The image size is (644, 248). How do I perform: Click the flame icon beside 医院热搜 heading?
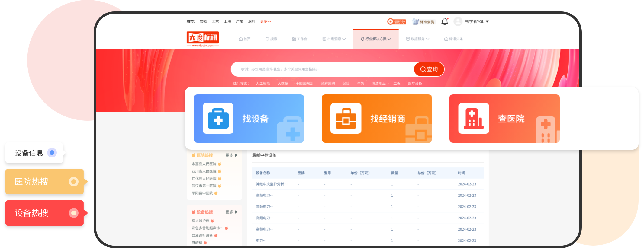[x=193, y=155]
